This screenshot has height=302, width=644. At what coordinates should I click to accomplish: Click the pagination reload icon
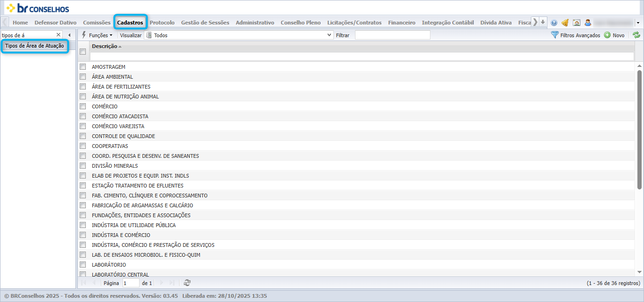pyautogui.click(x=187, y=283)
